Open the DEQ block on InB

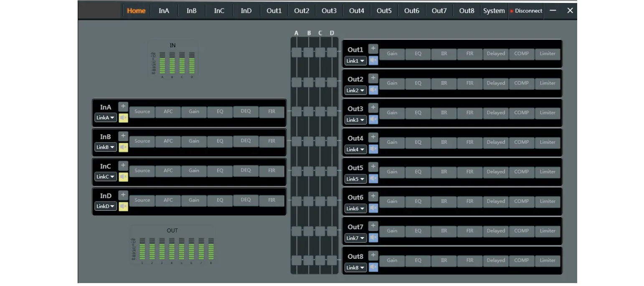tap(246, 141)
